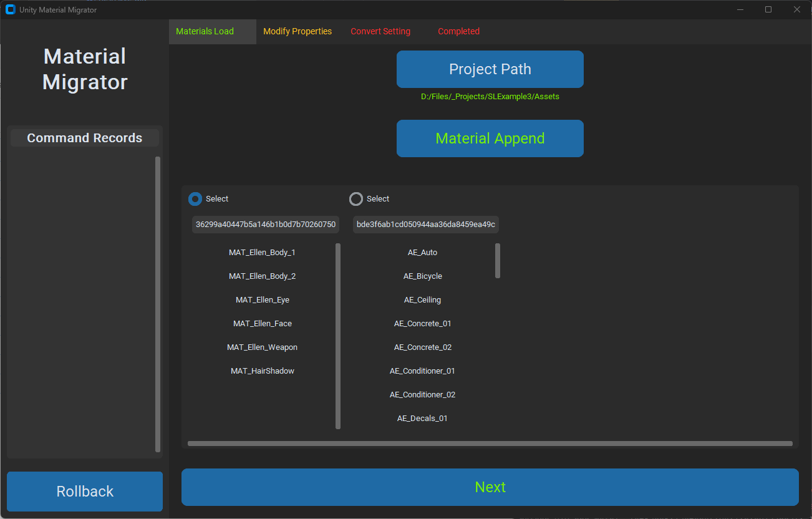Image resolution: width=812 pixels, height=519 pixels.
Task: Select AE_Ceiling material
Action: (422, 300)
